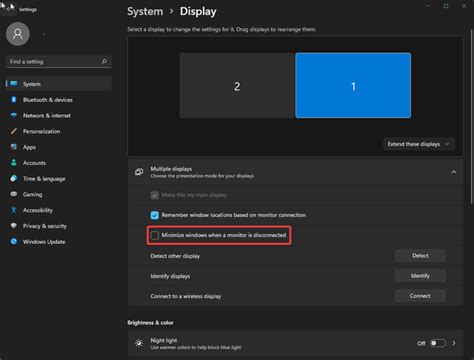The height and width of the screenshot is (360, 474).
Task: Turn on the Night light switch
Action: [x=438, y=343]
